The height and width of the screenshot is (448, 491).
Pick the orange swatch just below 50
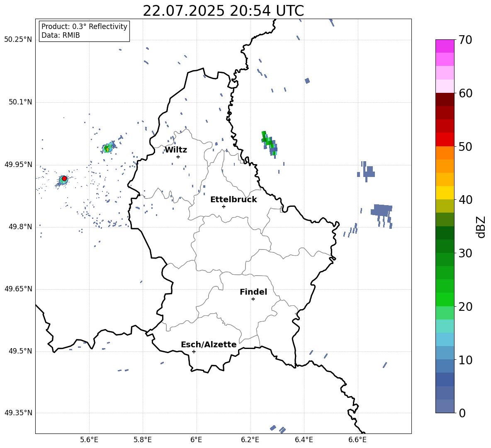tap(445, 153)
